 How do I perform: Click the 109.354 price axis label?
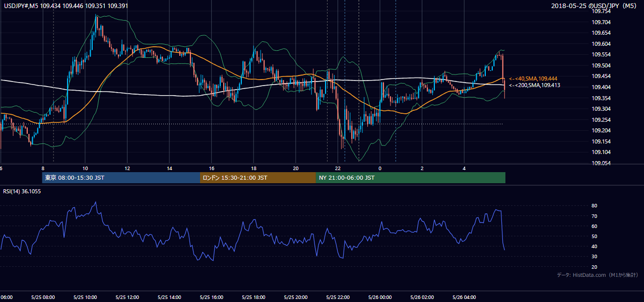(x=601, y=98)
